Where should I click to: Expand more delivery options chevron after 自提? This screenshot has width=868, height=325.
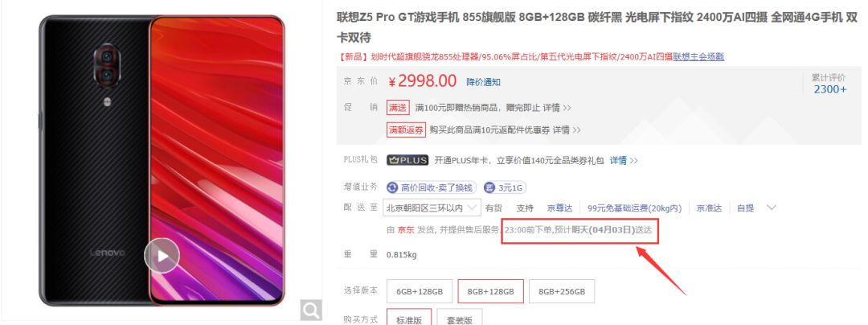coord(771,208)
